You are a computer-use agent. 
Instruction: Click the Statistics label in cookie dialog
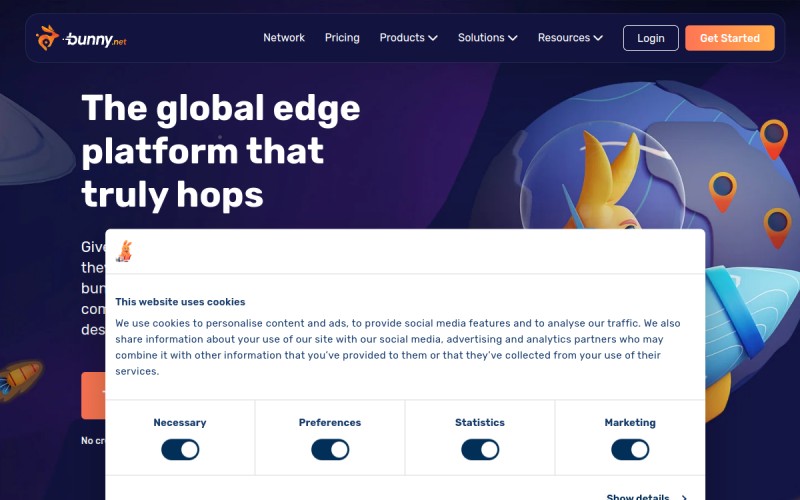[x=480, y=422]
